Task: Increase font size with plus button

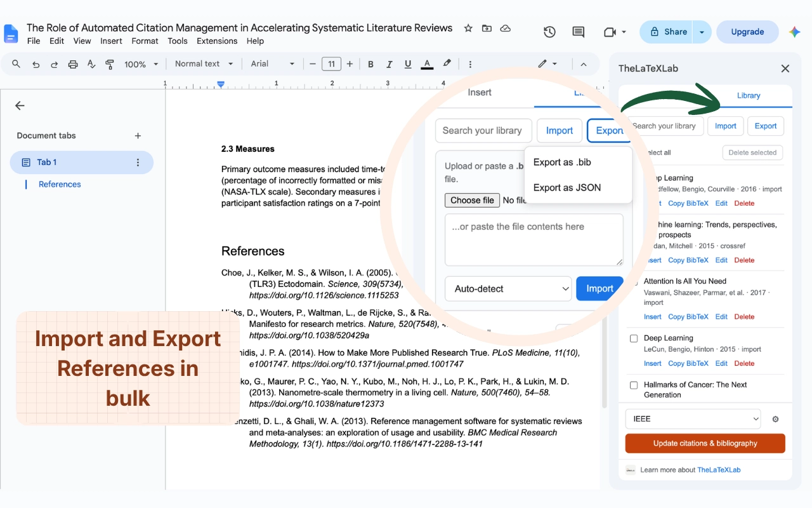Action: click(x=350, y=64)
